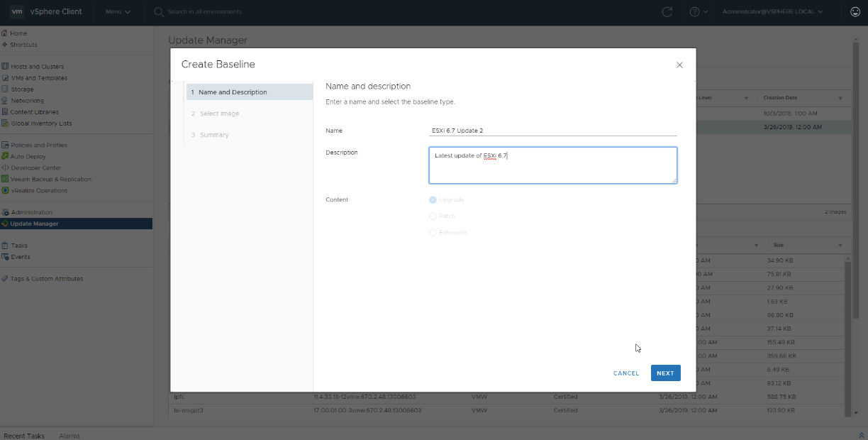Click the Administration icon in sidebar
This screenshot has width=868, height=440.
click(5, 212)
